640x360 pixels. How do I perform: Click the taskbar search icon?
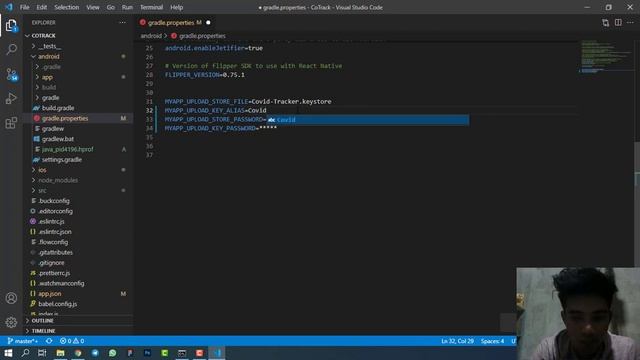pos(25,353)
